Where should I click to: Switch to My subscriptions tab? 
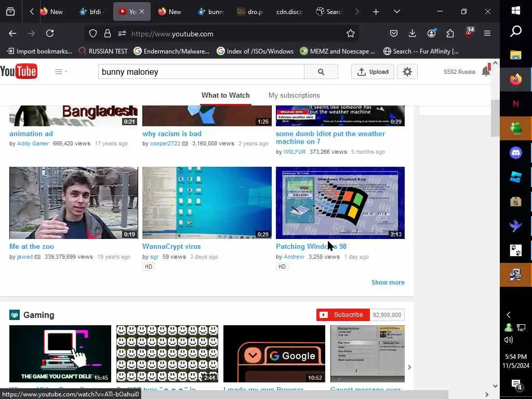[294, 96]
